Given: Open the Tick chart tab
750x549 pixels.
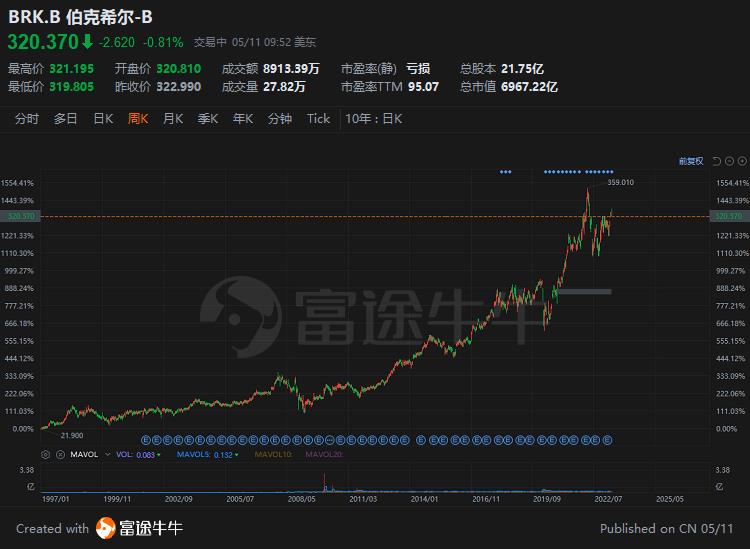Looking at the screenshot, I should [x=319, y=119].
